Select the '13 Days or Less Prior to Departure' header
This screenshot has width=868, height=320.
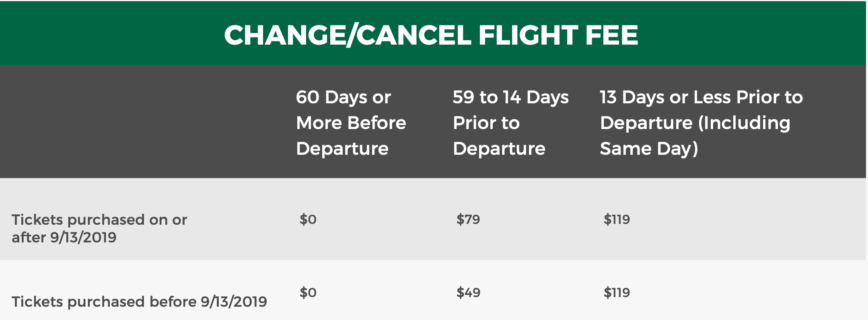coord(701,123)
